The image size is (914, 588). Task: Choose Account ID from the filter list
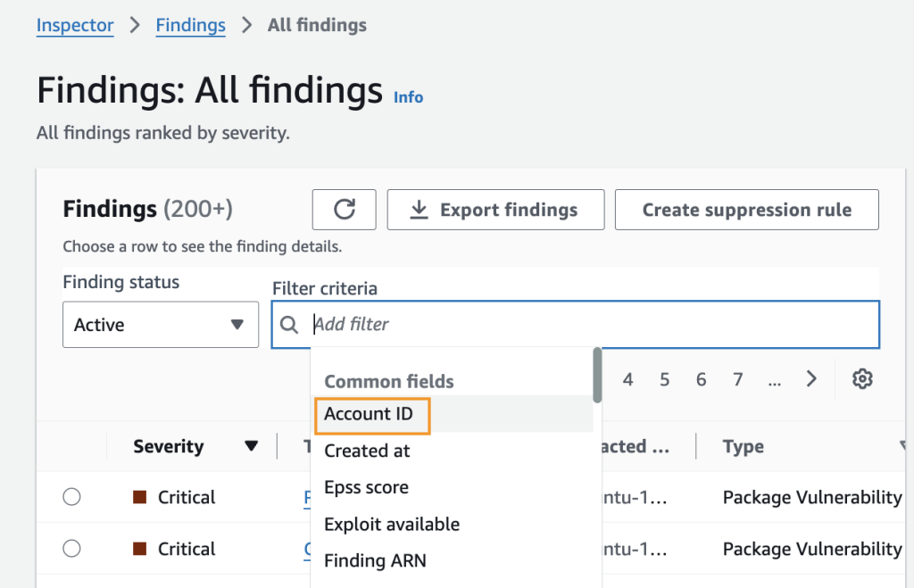(x=370, y=414)
